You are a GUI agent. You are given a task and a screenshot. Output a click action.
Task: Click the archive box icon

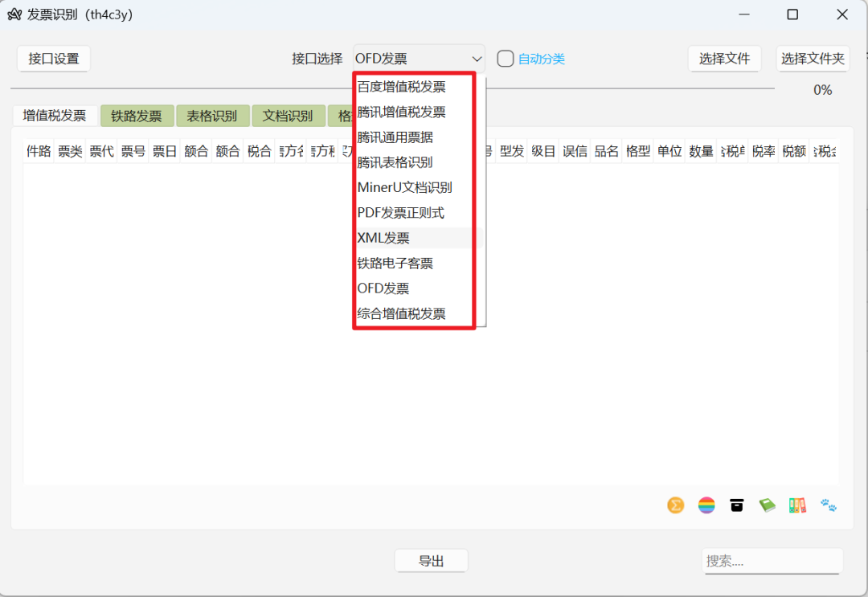coord(736,505)
